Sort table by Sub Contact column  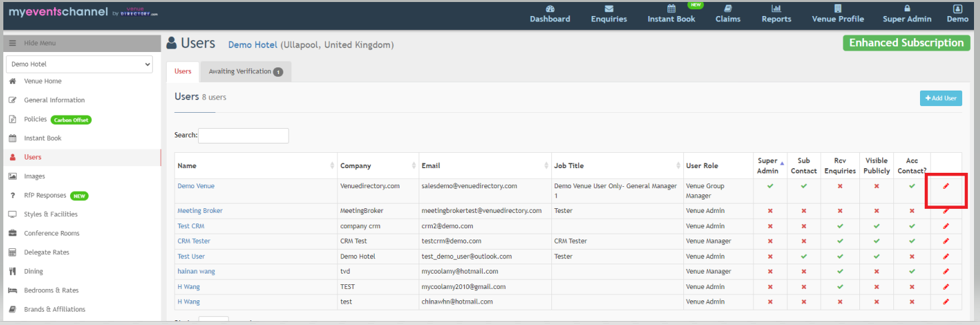coord(804,166)
